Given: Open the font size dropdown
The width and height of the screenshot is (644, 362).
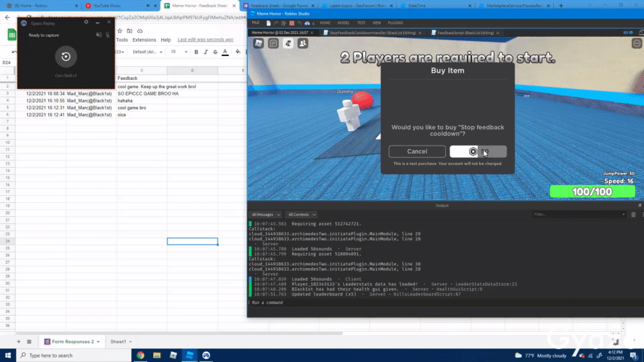Looking at the screenshot, I should click(x=179, y=52).
